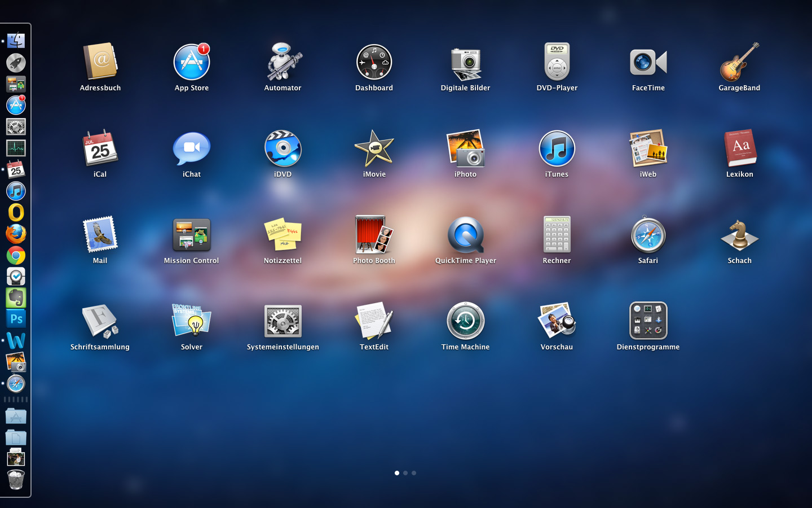Launch Firefox from the Dock
This screenshot has width=812, height=508.
[16, 234]
